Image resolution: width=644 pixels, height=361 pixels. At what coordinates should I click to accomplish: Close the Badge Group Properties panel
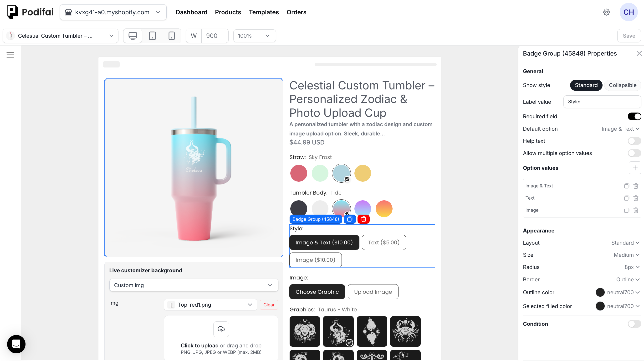coord(639,53)
